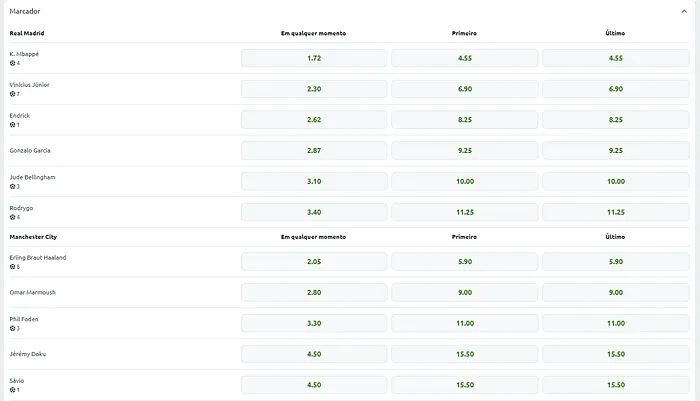The image size is (700, 401).
Task: Select Omar Marmoush last scorer 9.00
Action: coord(616,292)
